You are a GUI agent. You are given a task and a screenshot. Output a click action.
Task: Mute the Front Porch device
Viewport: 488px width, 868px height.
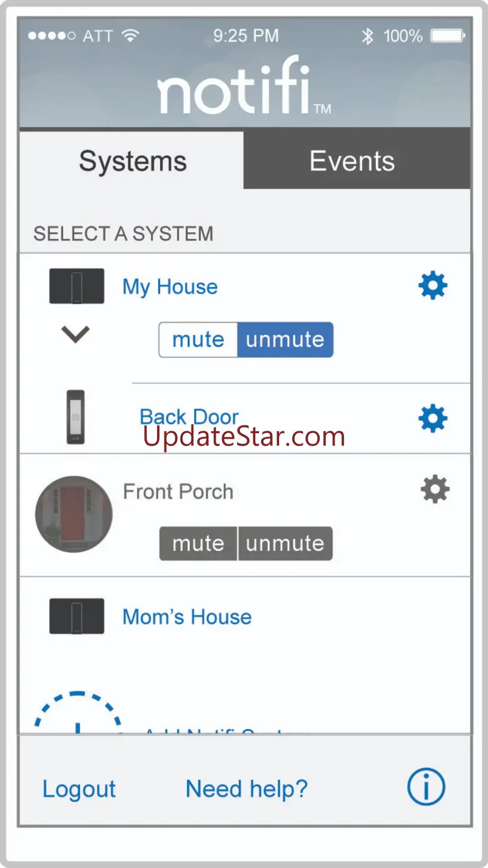[x=198, y=543]
